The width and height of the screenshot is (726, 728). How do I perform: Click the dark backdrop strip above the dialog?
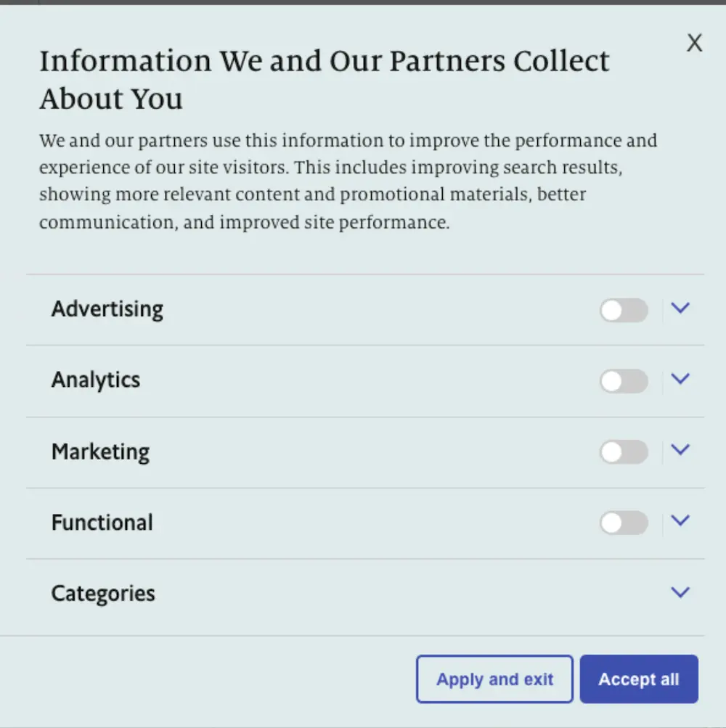pyautogui.click(x=363, y=2)
